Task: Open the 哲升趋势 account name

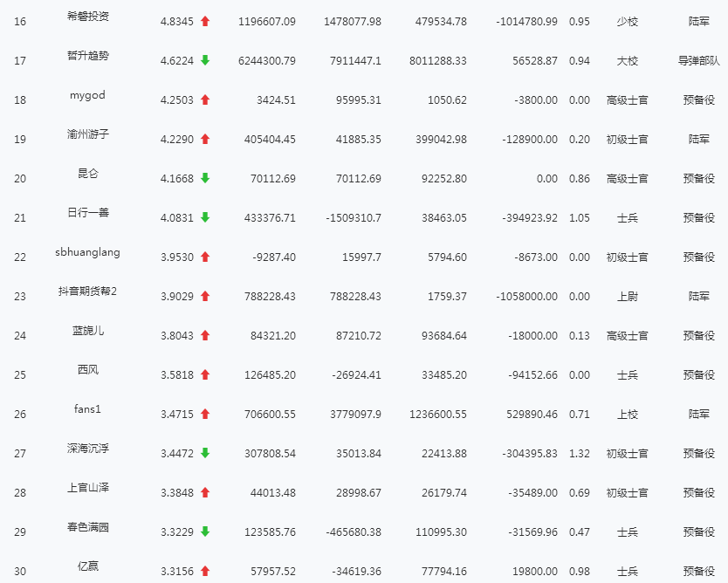Action: tap(88, 56)
